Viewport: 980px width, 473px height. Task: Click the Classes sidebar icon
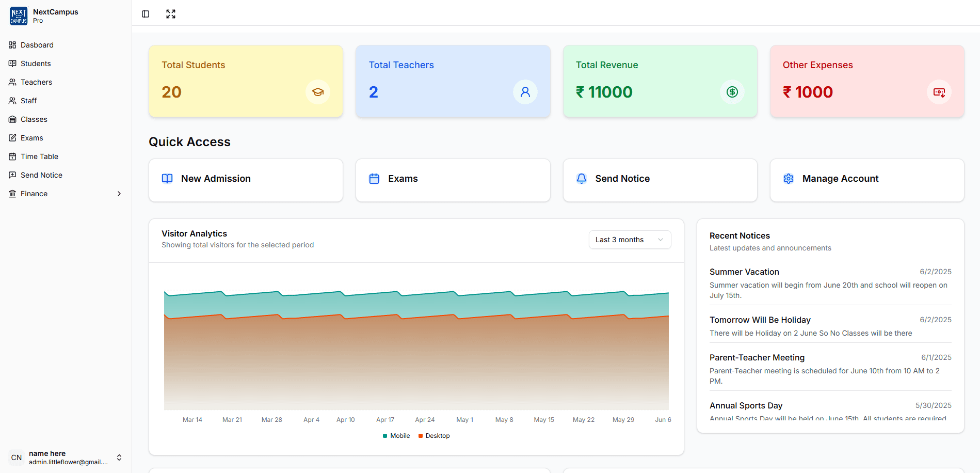pos(12,119)
